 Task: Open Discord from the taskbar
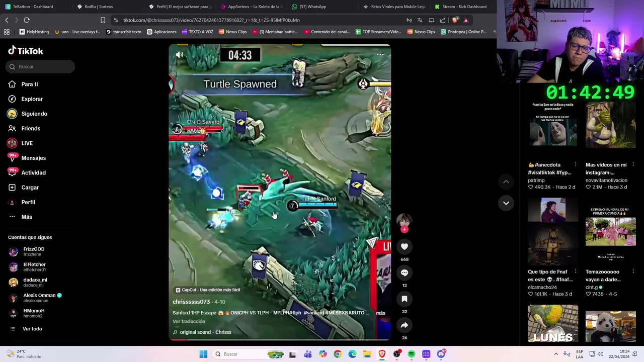coord(441,354)
